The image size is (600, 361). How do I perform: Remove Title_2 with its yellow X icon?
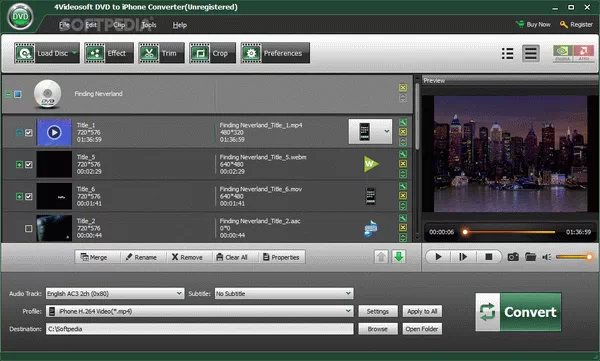(x=403, y=227)
